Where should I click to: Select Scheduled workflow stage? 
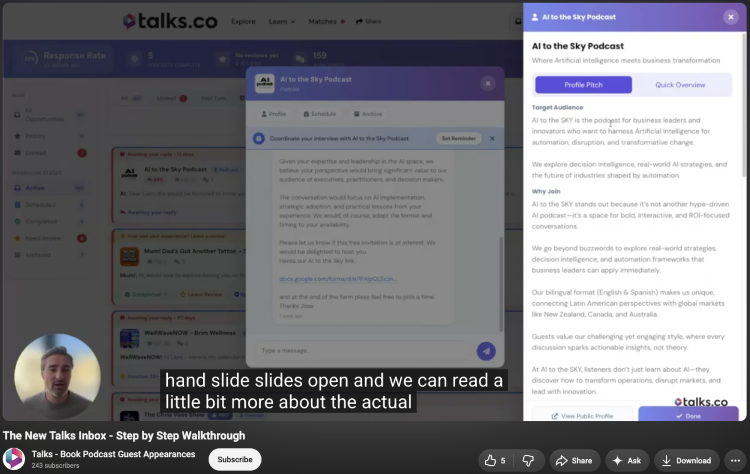[x=49, y=204]
